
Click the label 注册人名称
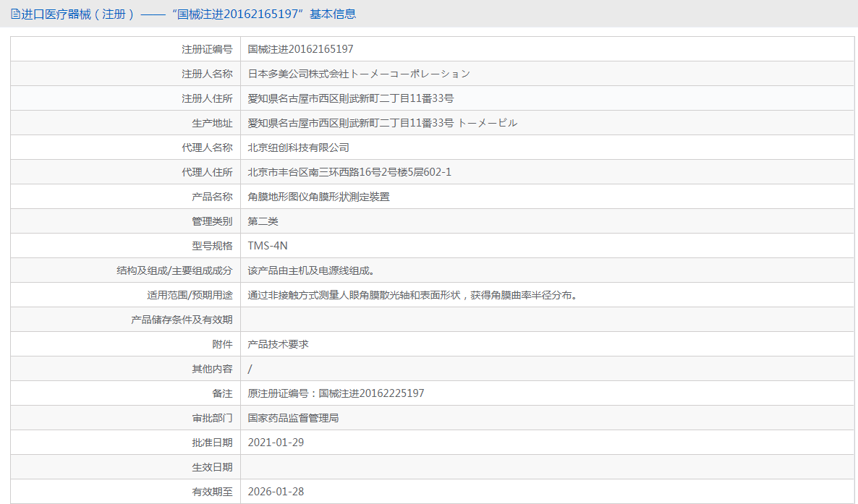click(207, 74)
